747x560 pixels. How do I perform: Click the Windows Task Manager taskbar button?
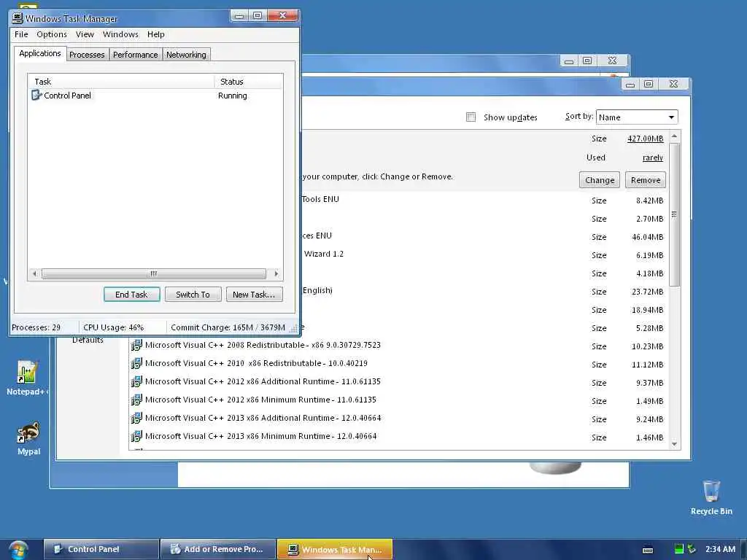point(335,549)
